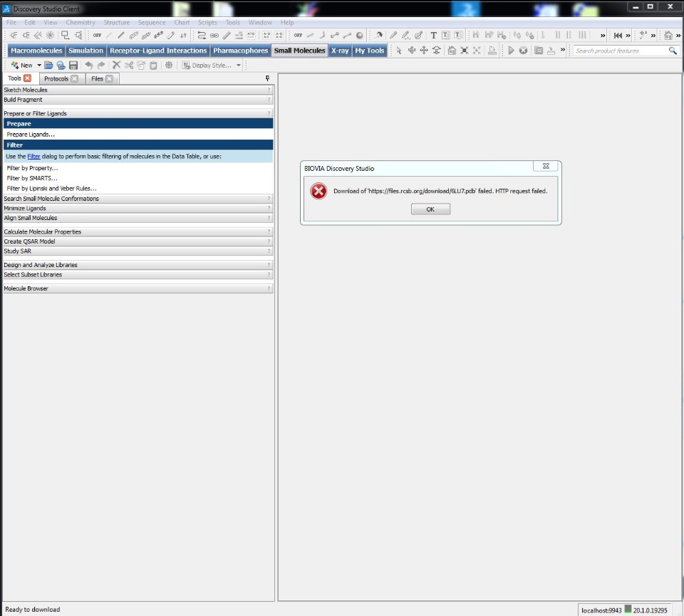This screenshot has height=616, width=684.
Task: Fit structure to screen with expand-arrows icon
Action: click(x=464, y=51)
